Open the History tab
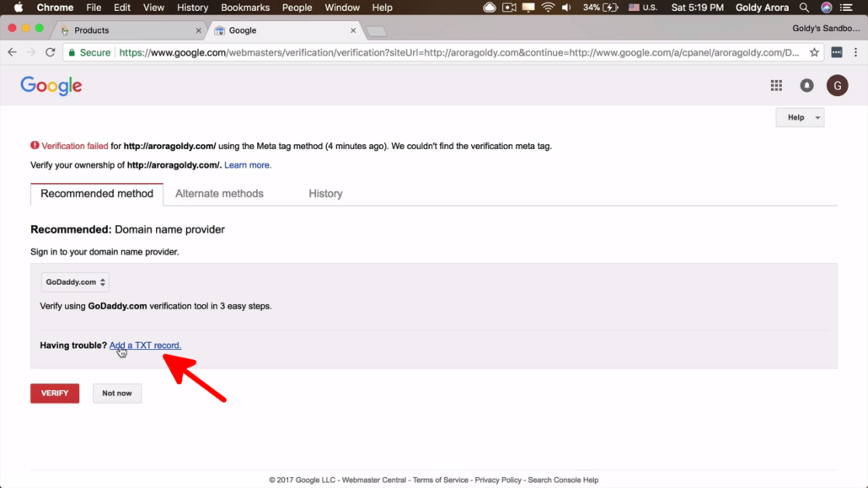868x488 pixels. coord(325,194)
